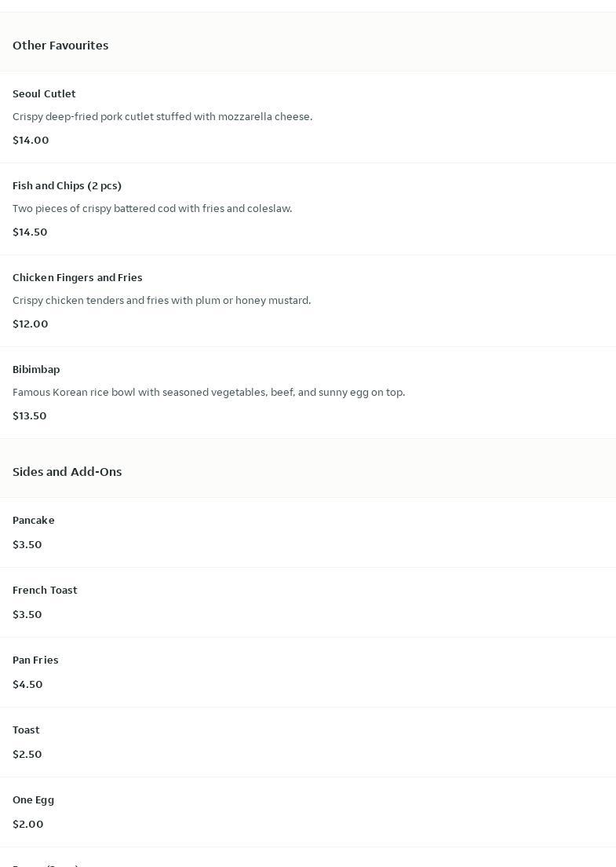Select the French Toast side
Viewport: 616px width, 867px height.
pos(45,590)
